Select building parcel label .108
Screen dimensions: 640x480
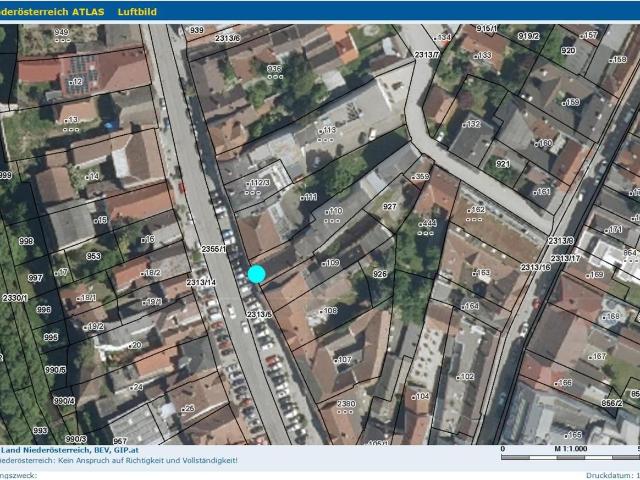point(329,311)
